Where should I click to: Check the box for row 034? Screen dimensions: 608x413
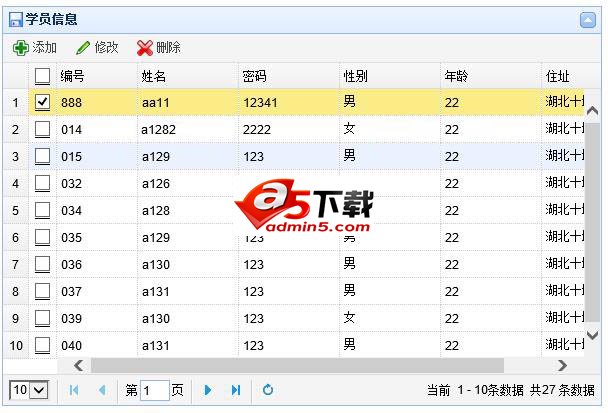pyautogui.click(x=42, y=211)
